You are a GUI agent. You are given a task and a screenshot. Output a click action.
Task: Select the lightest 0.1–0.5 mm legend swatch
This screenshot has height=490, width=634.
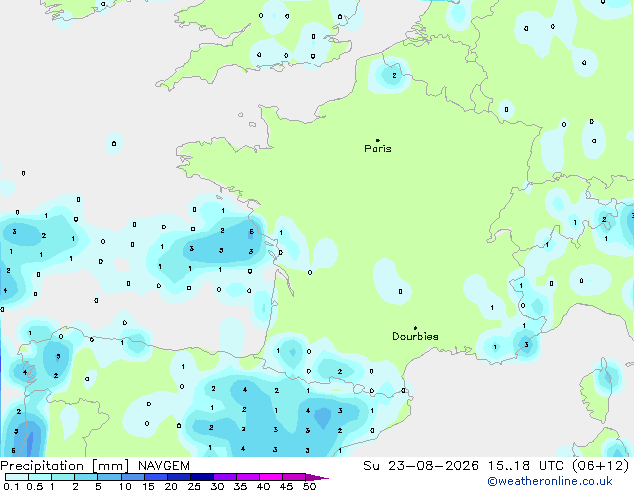(x=17, y=477)
